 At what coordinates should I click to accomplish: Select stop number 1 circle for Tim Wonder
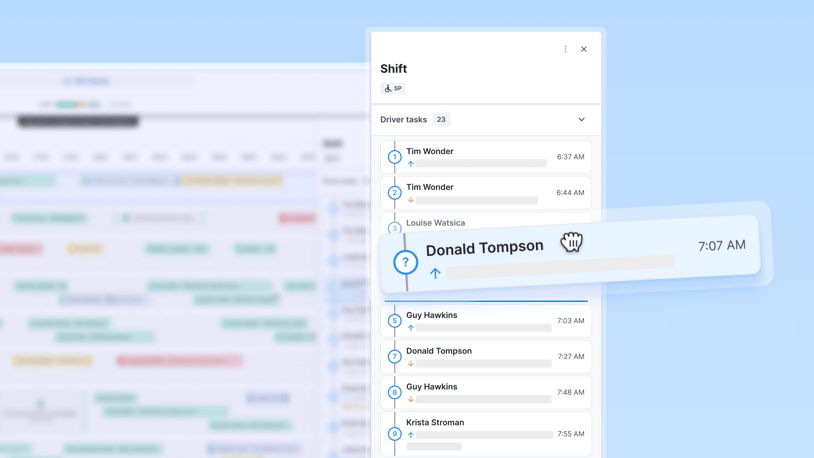coord(395,157)
